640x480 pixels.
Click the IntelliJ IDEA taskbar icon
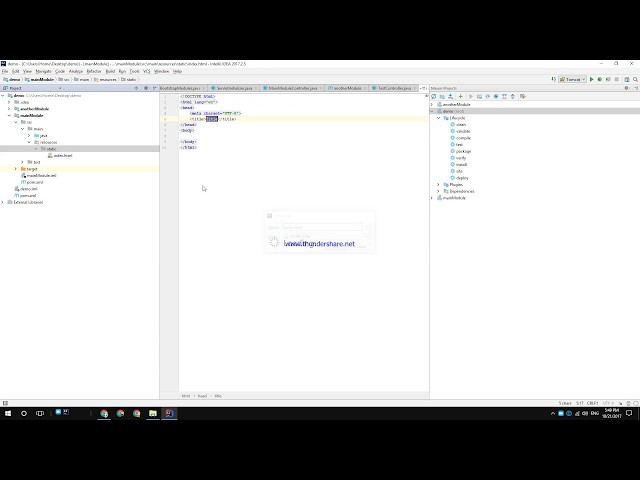169,413
